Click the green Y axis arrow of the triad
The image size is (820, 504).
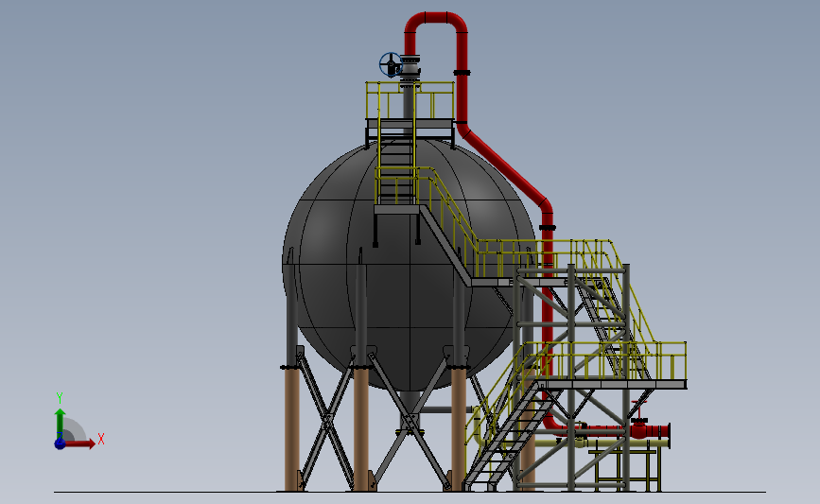tap(60, 425)
